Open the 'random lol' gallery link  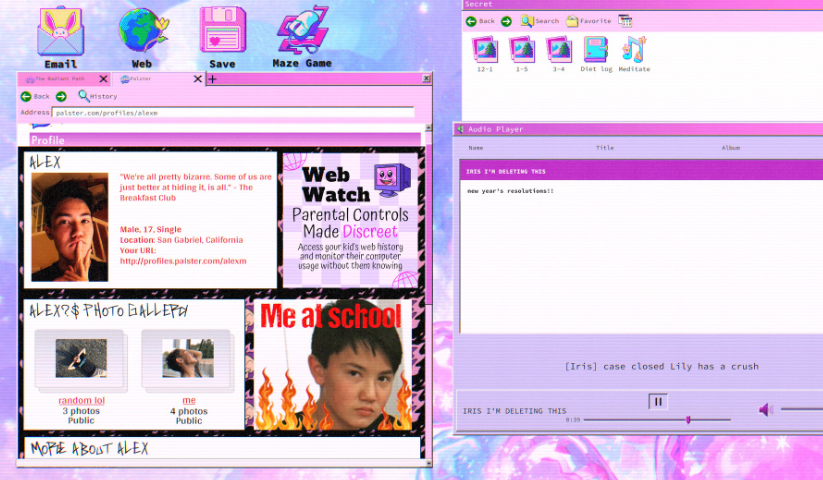(x=81, y=400)
